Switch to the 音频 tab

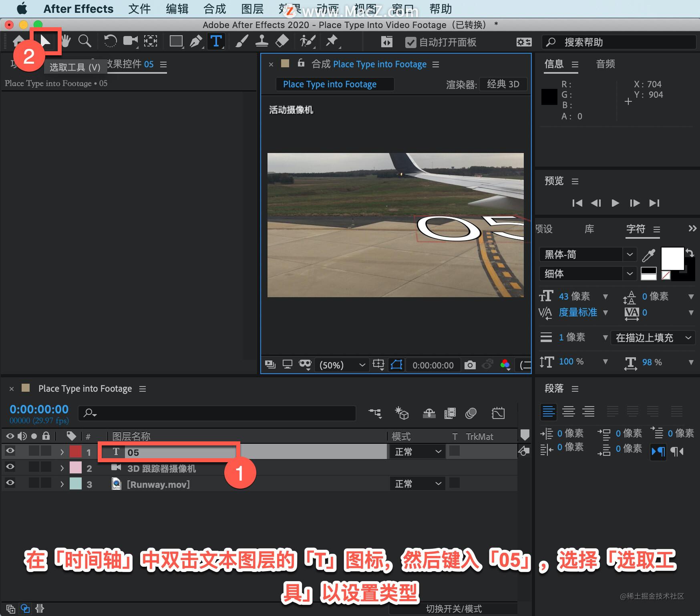(x=605, y=64)
